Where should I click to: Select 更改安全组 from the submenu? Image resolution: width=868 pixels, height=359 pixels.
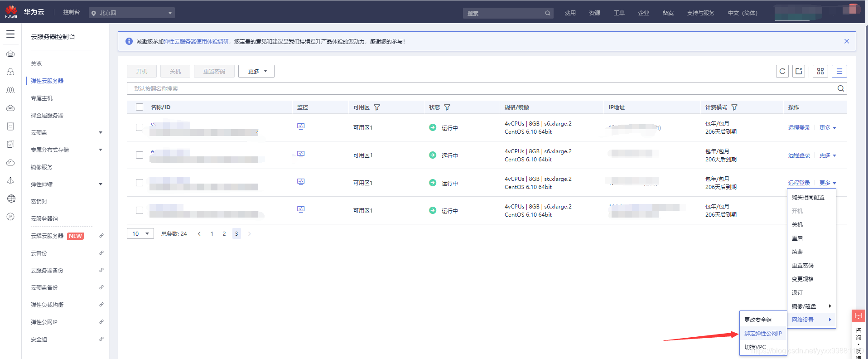click(x=763, y=320)
